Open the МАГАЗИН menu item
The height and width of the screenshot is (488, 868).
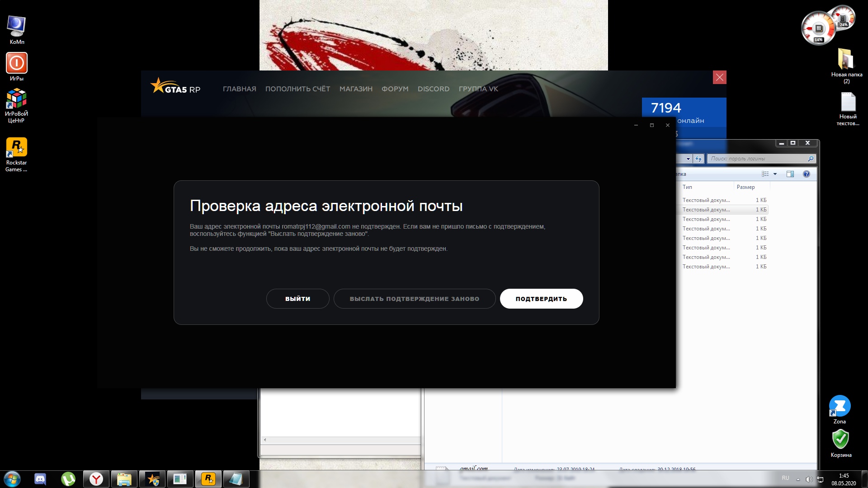click(356, 89)
